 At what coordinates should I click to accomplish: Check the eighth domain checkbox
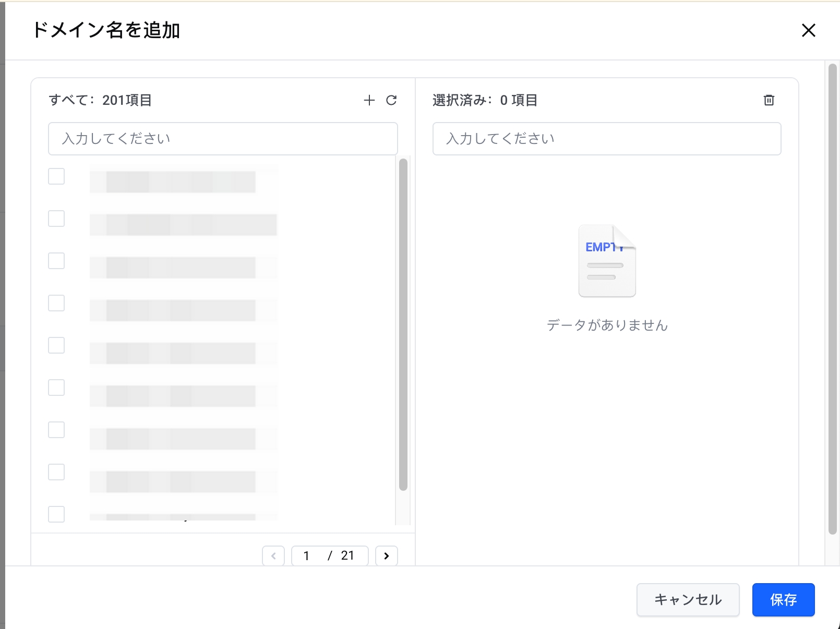(x=56, y=472)
